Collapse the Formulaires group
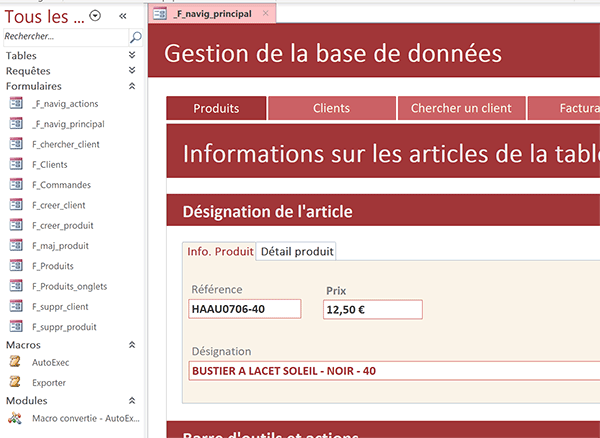Screen dimensions: 600x438 click(132, 86)
